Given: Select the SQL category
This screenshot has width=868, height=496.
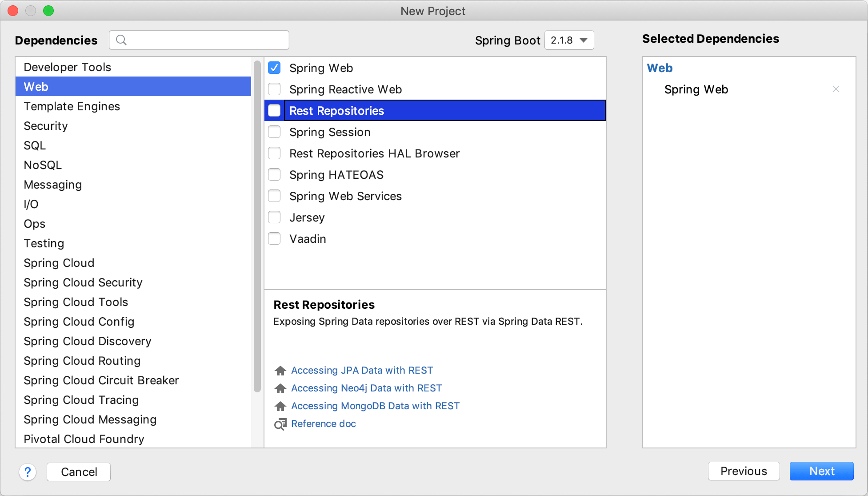Looking at the screenshot, I should 34,145.
